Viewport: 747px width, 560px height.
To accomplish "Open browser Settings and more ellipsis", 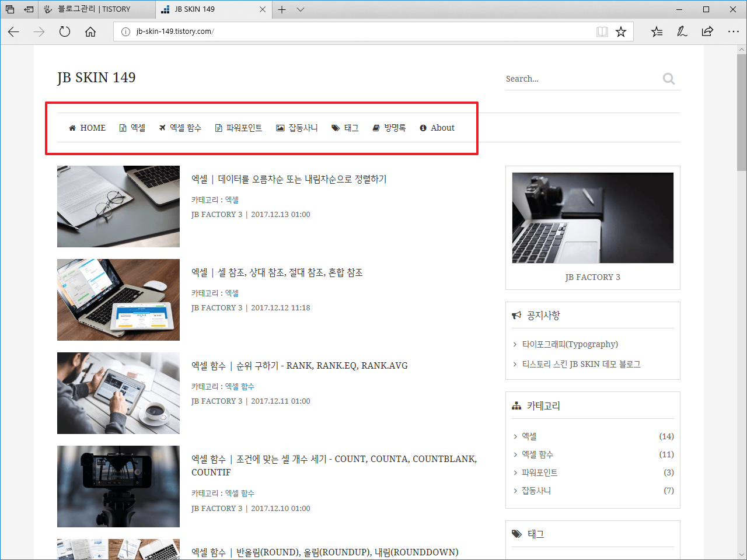I will 734,32.
